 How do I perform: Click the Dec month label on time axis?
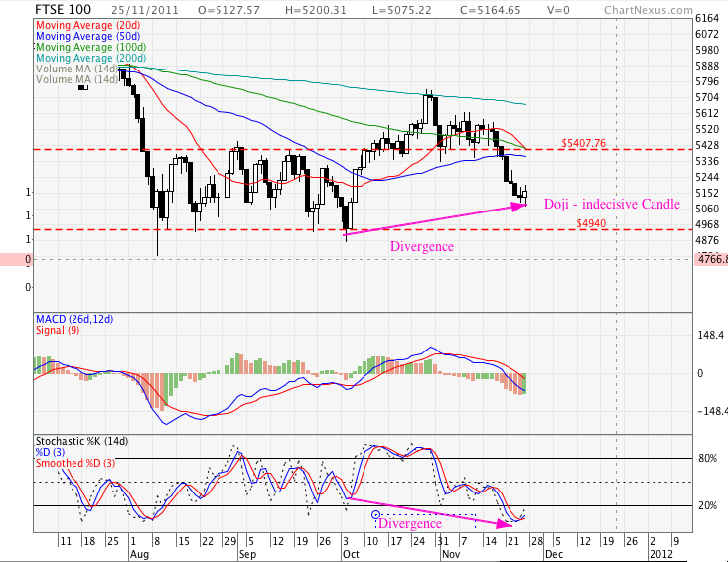(x=554, y=554)
